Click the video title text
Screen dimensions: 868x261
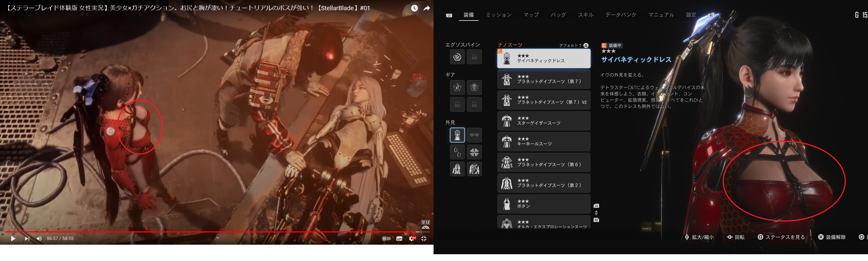click(x=188, y=8)
